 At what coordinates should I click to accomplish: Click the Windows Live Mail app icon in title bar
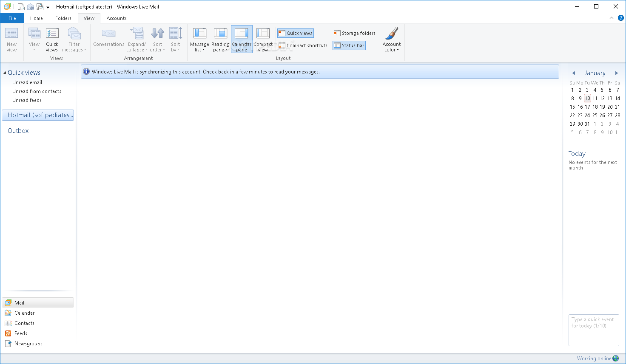(7, 6)
